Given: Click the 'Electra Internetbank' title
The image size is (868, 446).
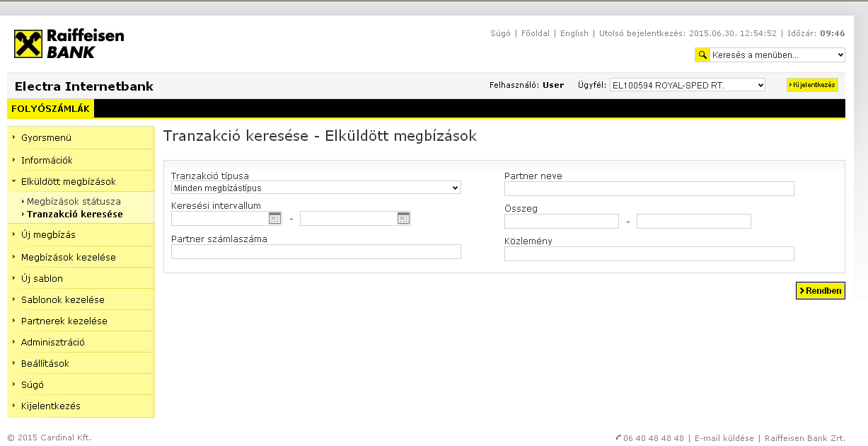Looking at the screenshot, I should pyautogui.click(x=84, y=87).
